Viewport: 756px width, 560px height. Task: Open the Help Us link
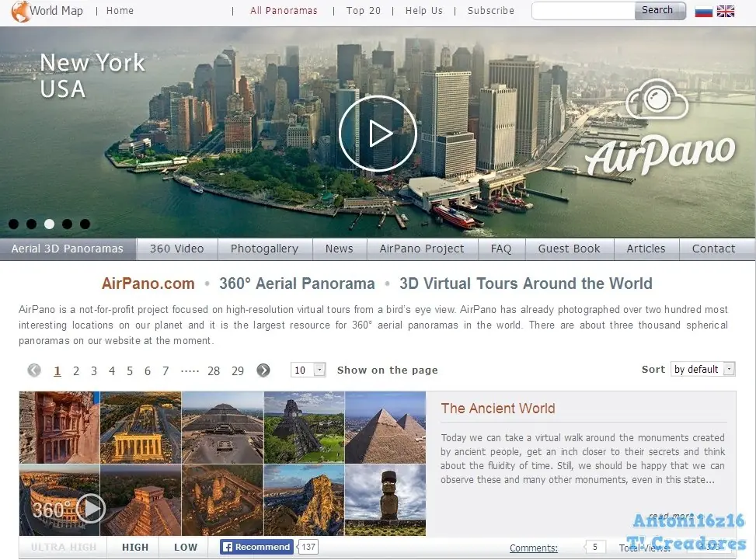click(423, 11)
